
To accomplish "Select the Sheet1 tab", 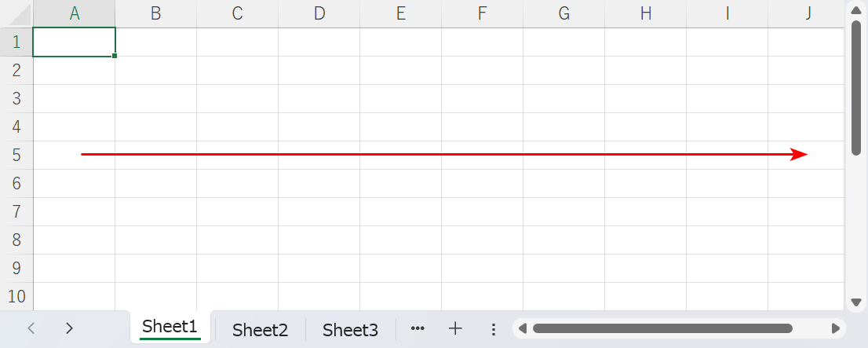I will [170, 328].
